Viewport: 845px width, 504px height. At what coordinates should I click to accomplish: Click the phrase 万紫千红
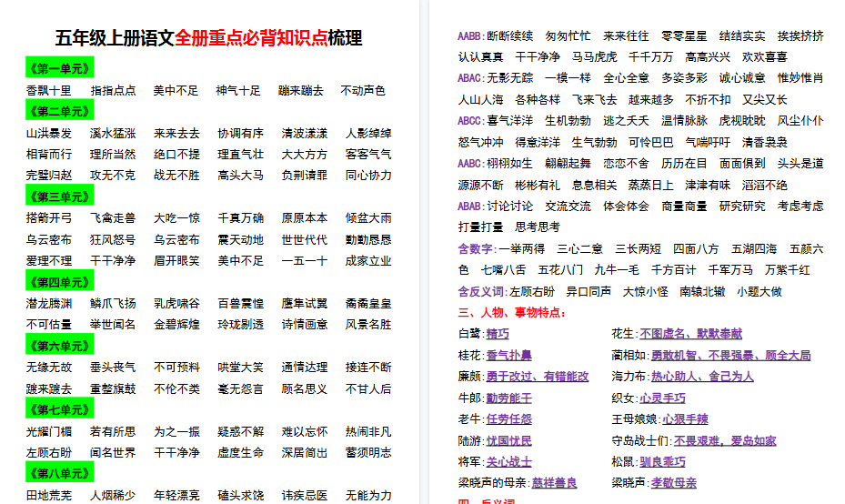point(788,270)
